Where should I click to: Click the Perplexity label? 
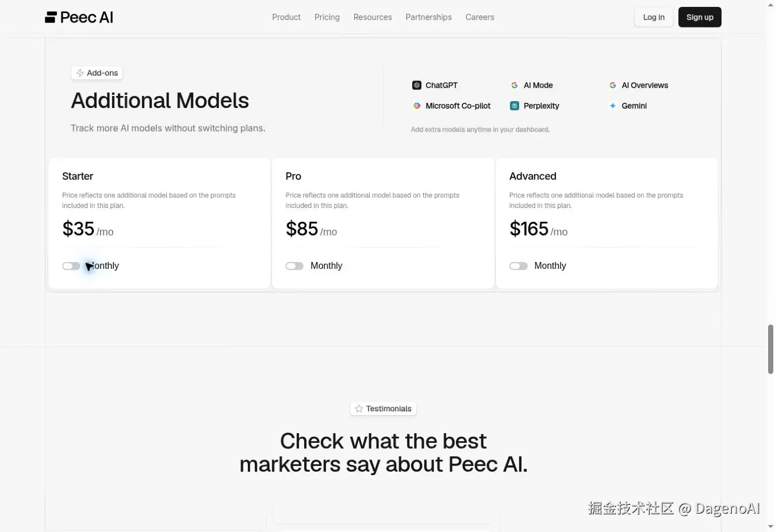tap(542, 106)
